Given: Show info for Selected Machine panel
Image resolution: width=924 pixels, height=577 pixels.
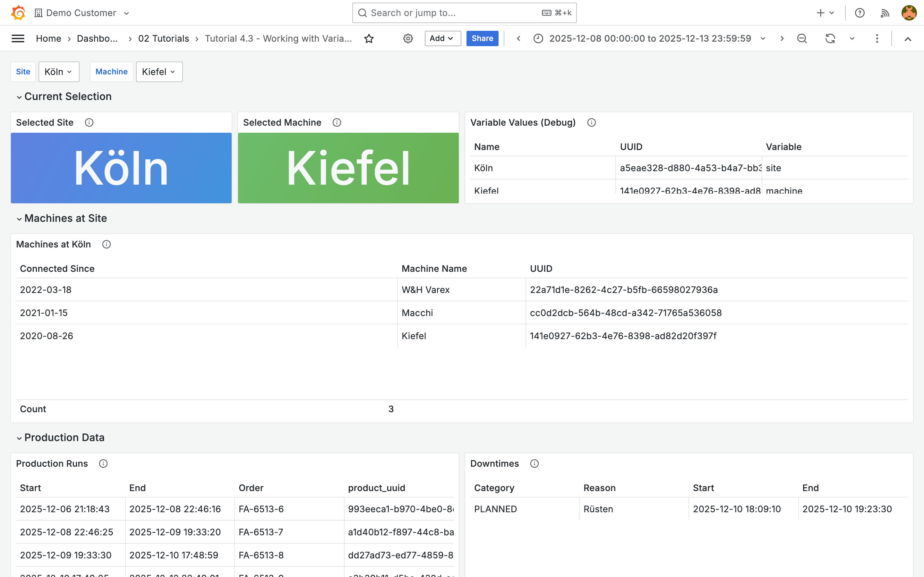Looking at the screenshot, I should click(x=336, y=122).
